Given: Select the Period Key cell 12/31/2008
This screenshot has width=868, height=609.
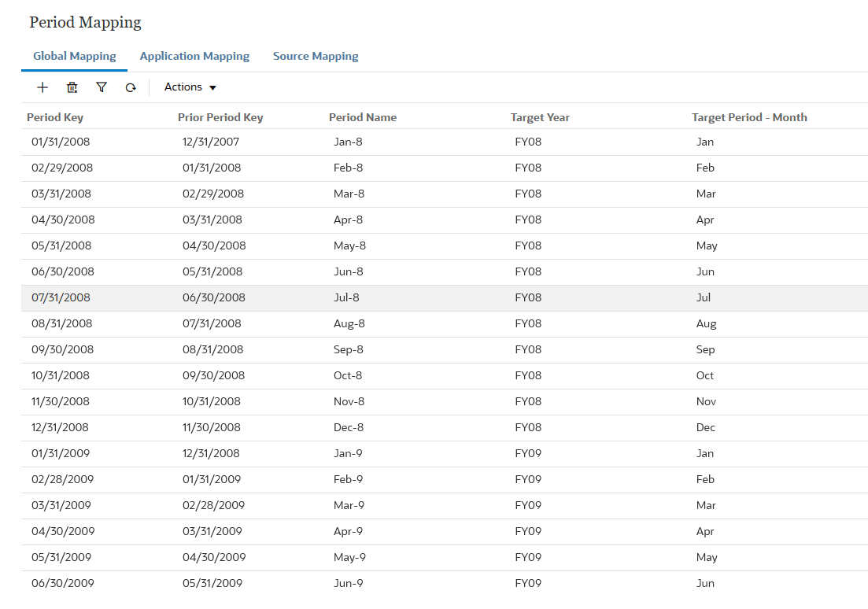Looking at the screenshot, I should coord(60,428).
